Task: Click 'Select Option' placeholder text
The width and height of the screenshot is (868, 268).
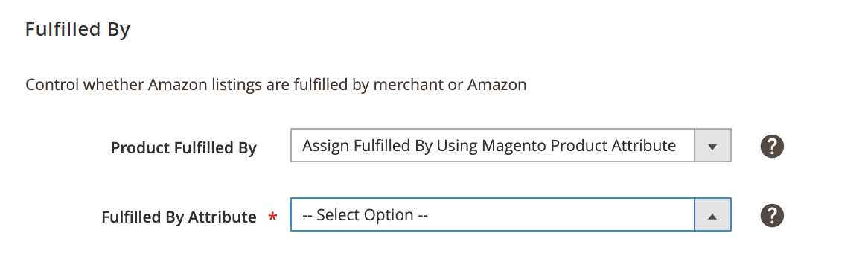Action: point(365,215)
